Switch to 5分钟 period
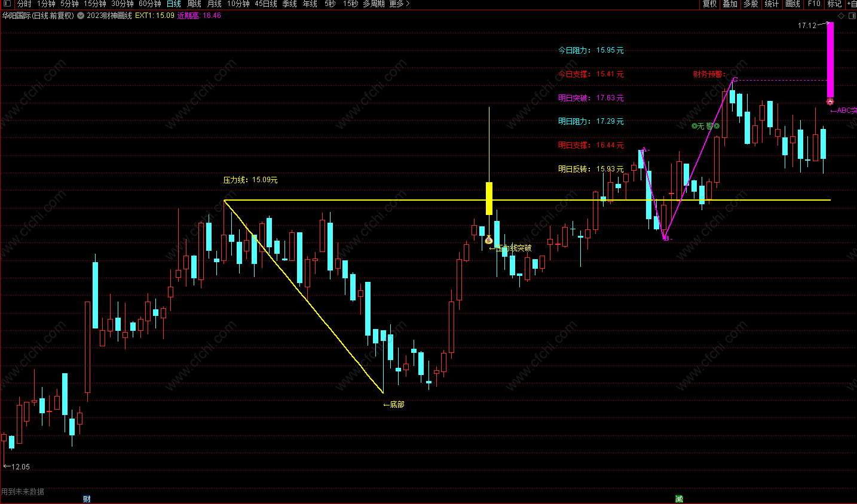 (69, 4)
